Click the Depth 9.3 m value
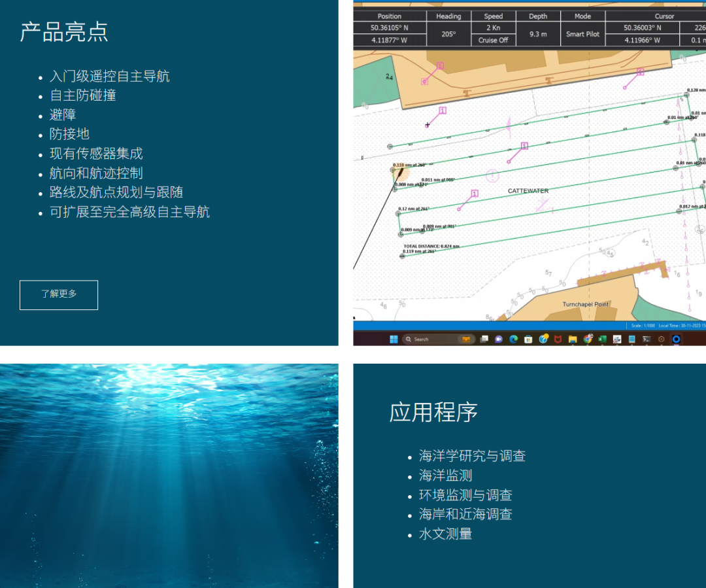The image size is (706, 588). click(x=538, y=34)
